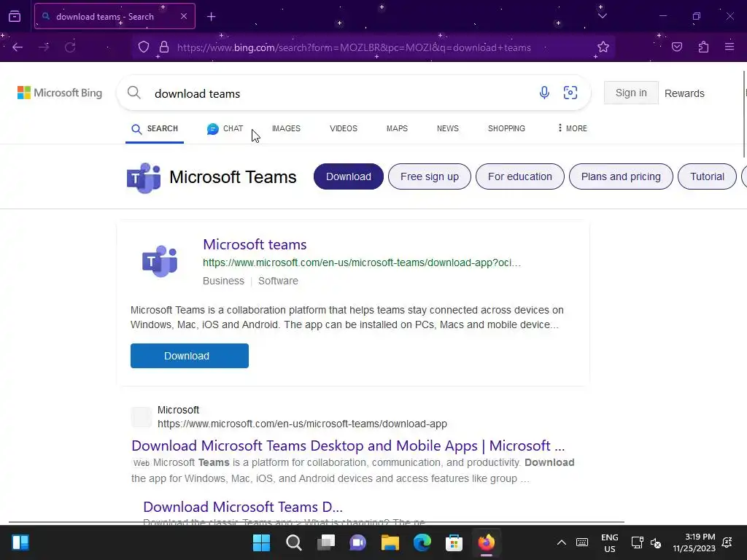Switch to the SHOPPING tab
The height and width of the screenshot is (560, 747).
pos(506,128)
